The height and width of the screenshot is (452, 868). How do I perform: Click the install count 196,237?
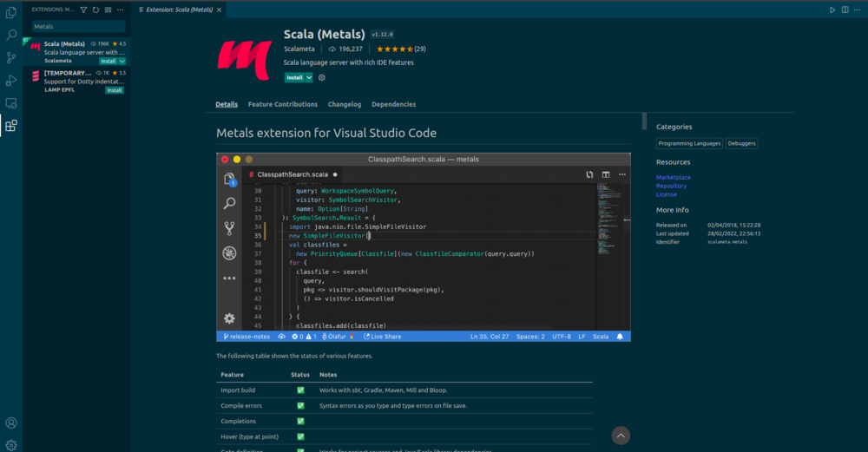click(345, 49)
